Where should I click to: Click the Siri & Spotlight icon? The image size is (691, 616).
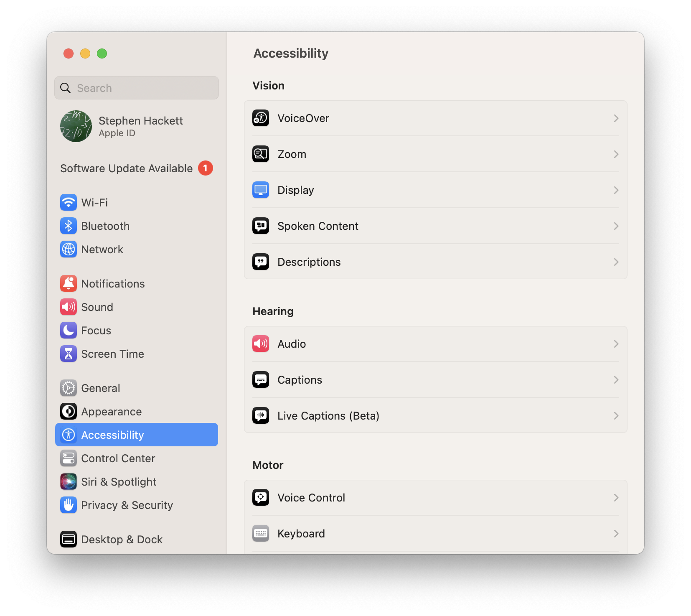69,482
